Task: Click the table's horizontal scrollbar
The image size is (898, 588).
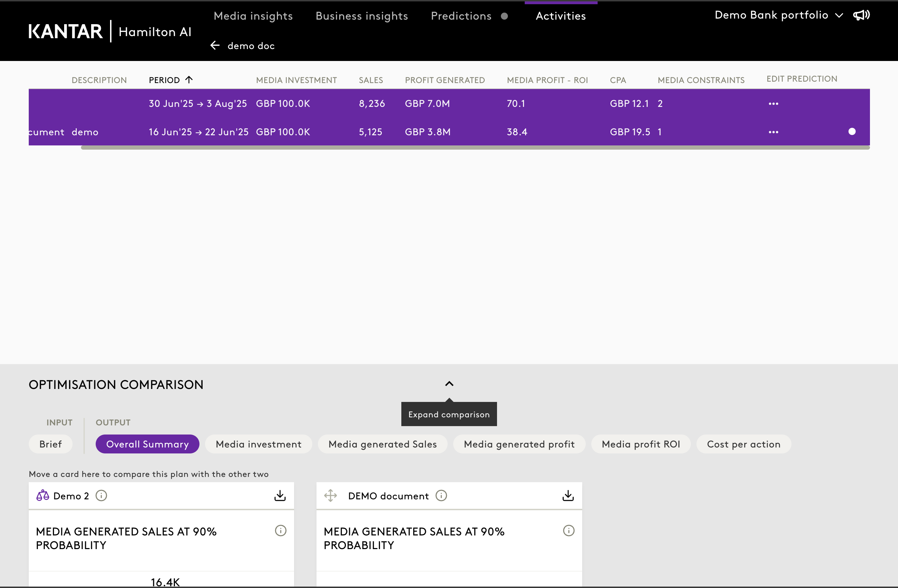Action: coord(475,148)
